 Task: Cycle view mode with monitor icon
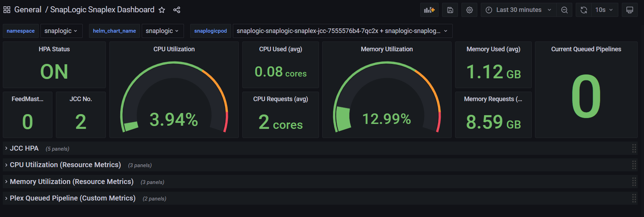point(630,10)
